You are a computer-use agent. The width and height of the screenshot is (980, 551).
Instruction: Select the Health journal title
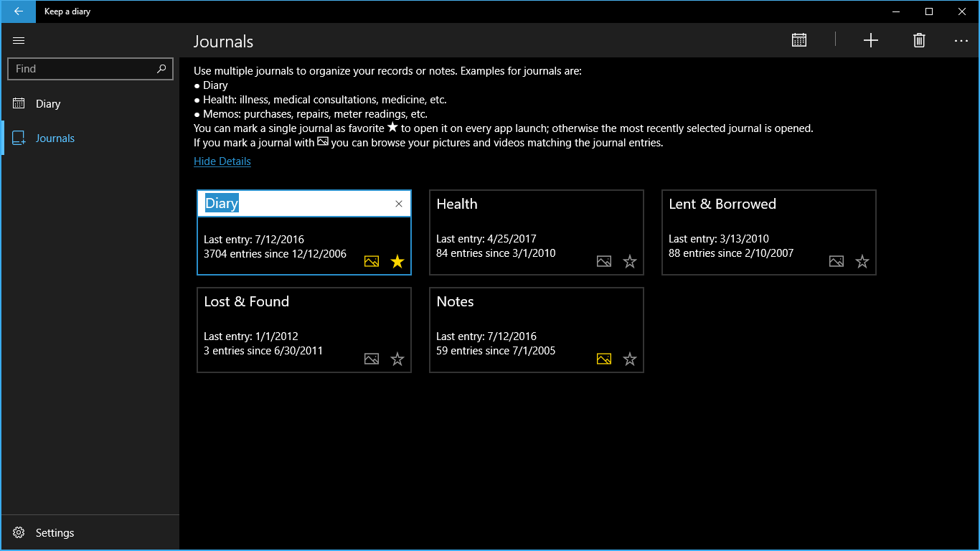coord(457,204)
